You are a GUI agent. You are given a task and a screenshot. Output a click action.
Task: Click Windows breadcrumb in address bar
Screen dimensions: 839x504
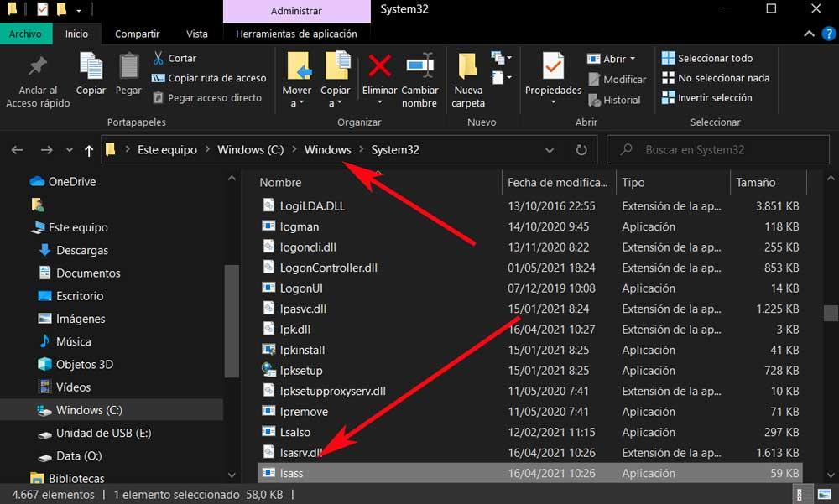click(327, 150)
